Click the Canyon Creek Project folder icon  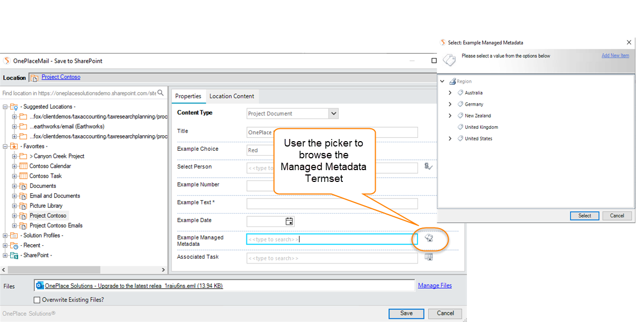(x=23, y=156)
